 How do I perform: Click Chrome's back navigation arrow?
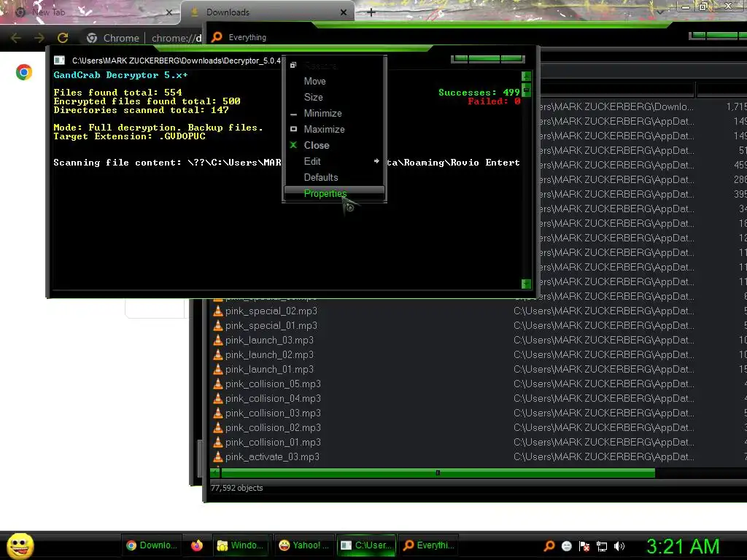16,38
